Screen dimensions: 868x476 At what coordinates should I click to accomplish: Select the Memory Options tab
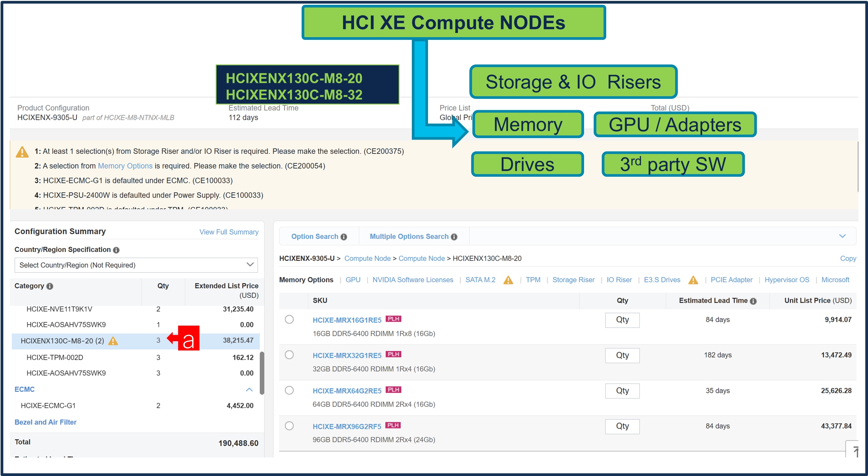[x=306, y=280]
